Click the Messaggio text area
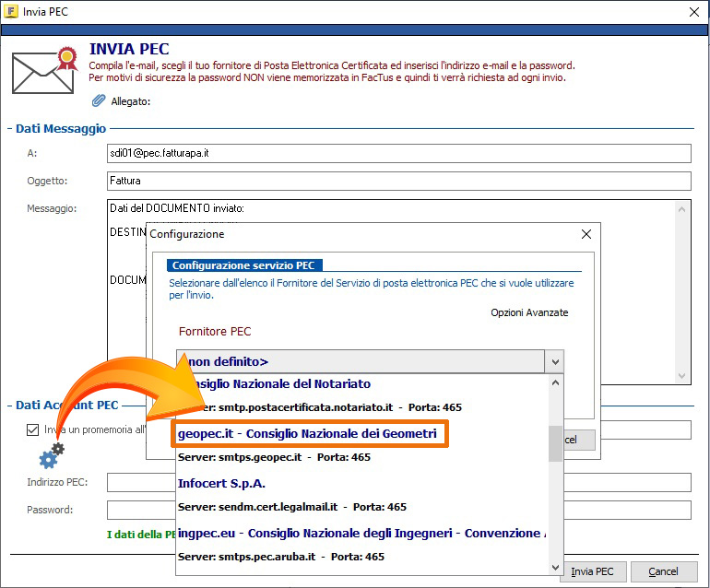Image resolution: width=710 pixels, height=588 pixels. 399,292
